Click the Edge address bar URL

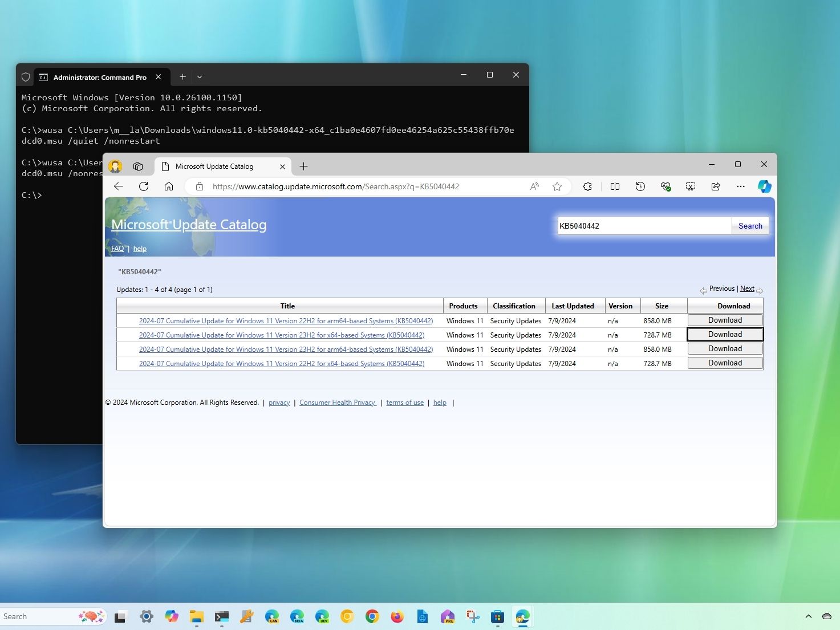335,186
